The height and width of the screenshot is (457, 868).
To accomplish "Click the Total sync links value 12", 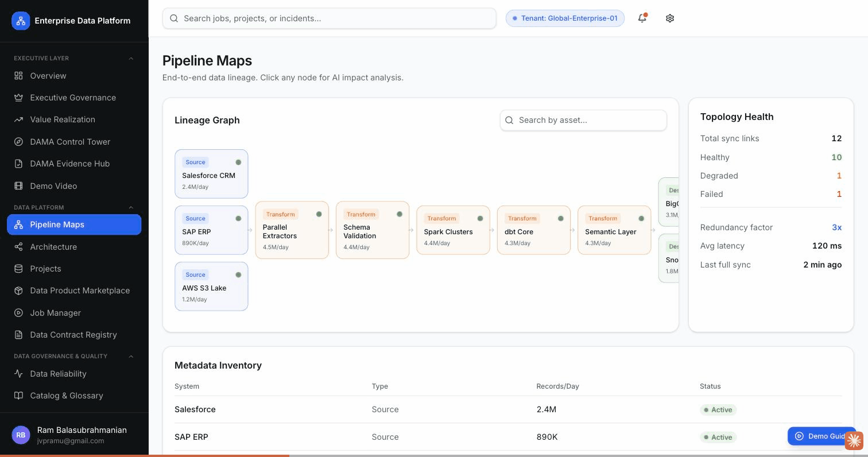I will pyautogui.click(x=837, y=138).
